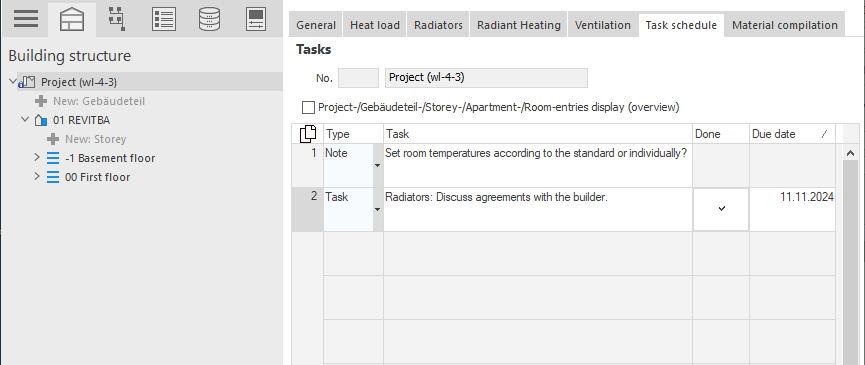Collapse the 01 REVITBA tree node

(x=24, y=119)
